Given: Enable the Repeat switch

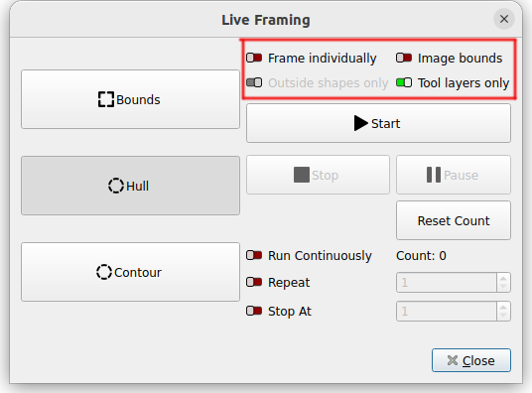Looking at the screenshot, I should tap(254, 282).
